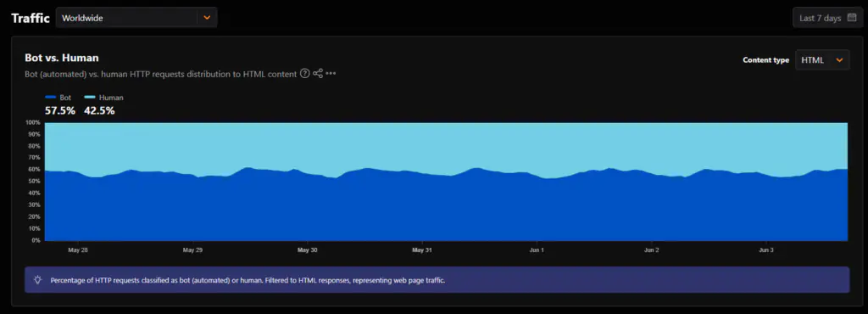Click calendar icon in Last 7 days

[x=852, y=18]
